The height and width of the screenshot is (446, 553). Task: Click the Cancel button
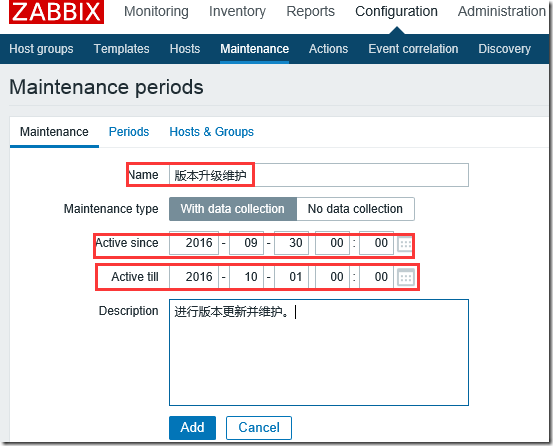[x=259, y=428]
